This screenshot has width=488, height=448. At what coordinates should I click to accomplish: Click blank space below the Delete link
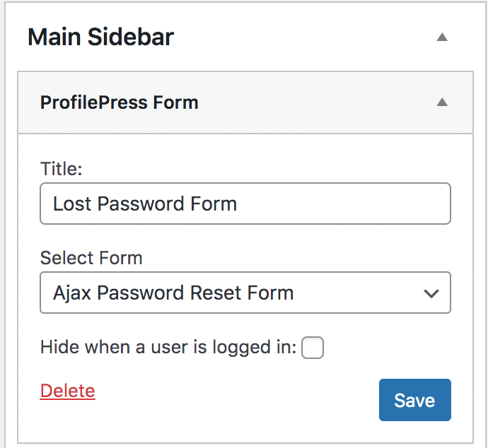(67, 423)
